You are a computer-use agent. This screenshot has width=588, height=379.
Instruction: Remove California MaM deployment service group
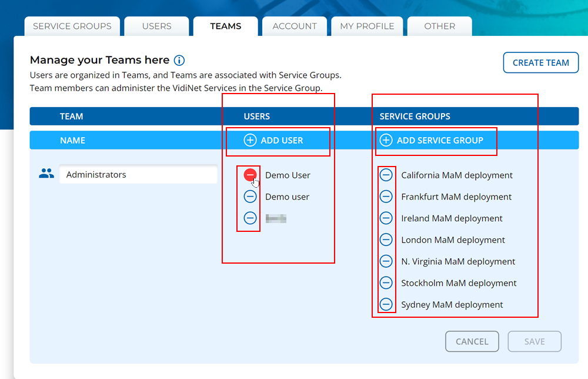click(x=386, y=175)
